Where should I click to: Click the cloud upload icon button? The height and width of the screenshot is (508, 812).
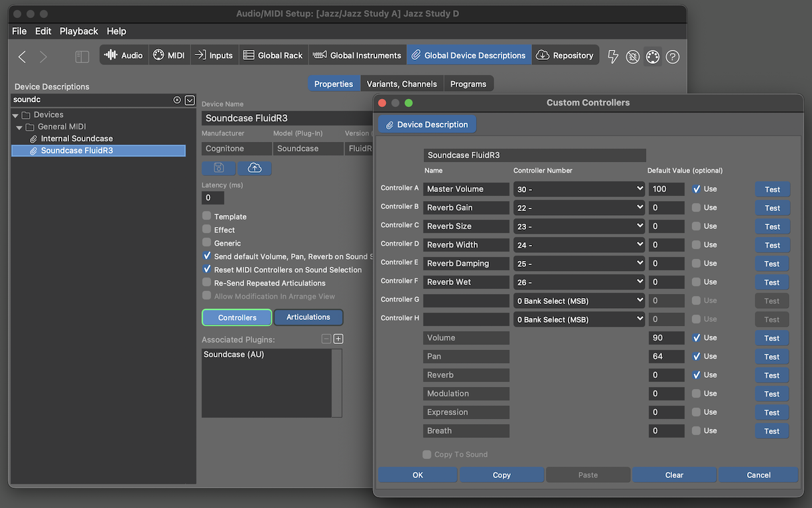[x=255, y=169]
